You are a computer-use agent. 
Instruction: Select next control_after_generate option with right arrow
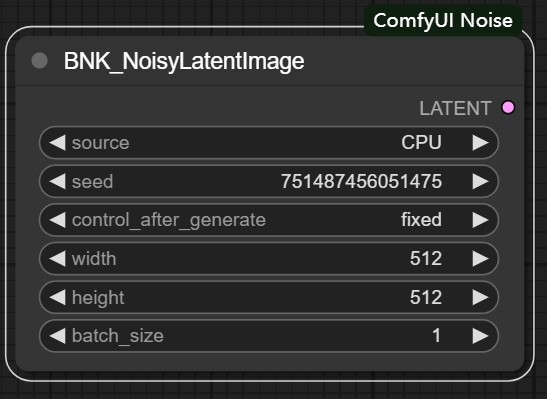tap(480, 220)
